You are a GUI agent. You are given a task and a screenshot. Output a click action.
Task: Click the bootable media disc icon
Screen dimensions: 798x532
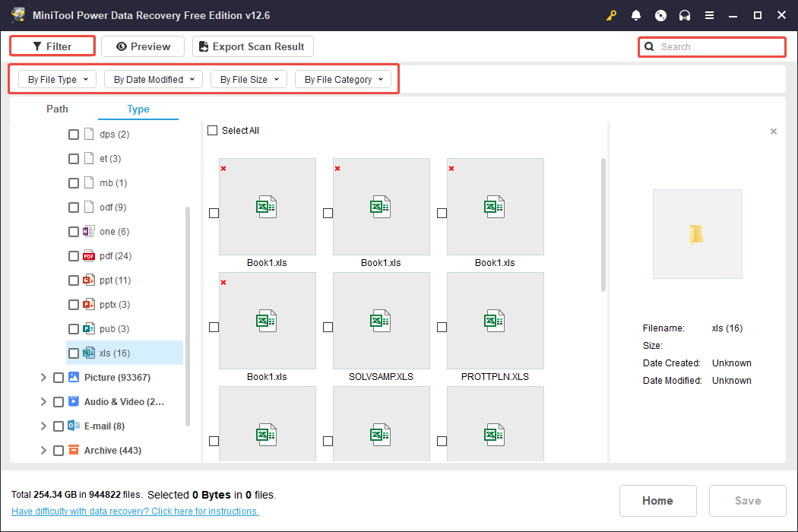(x=660, y=15)
